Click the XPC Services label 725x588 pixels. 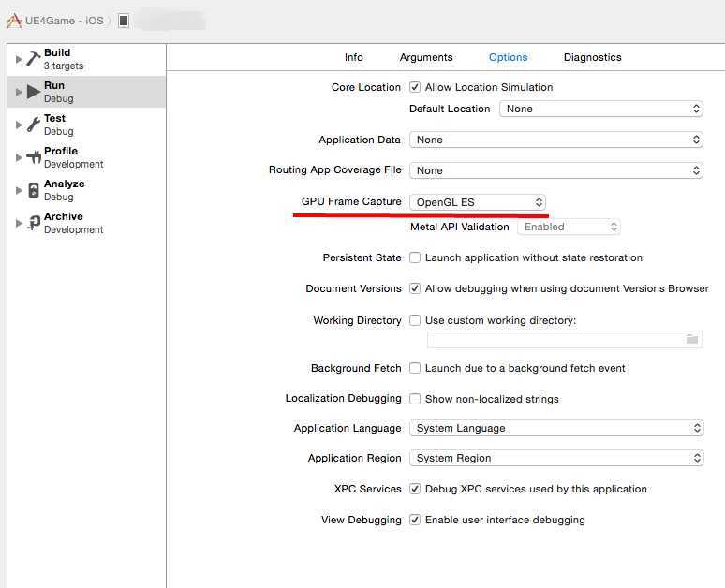click(x=367, y=489)
